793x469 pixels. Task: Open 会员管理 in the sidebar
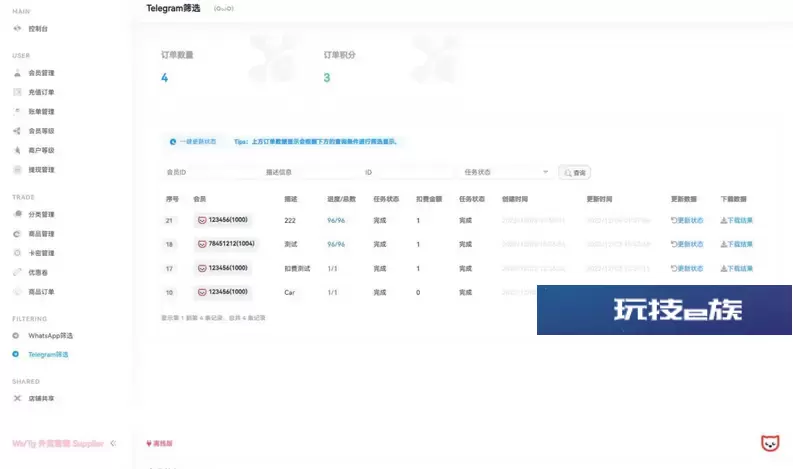[x=41, y=73]
